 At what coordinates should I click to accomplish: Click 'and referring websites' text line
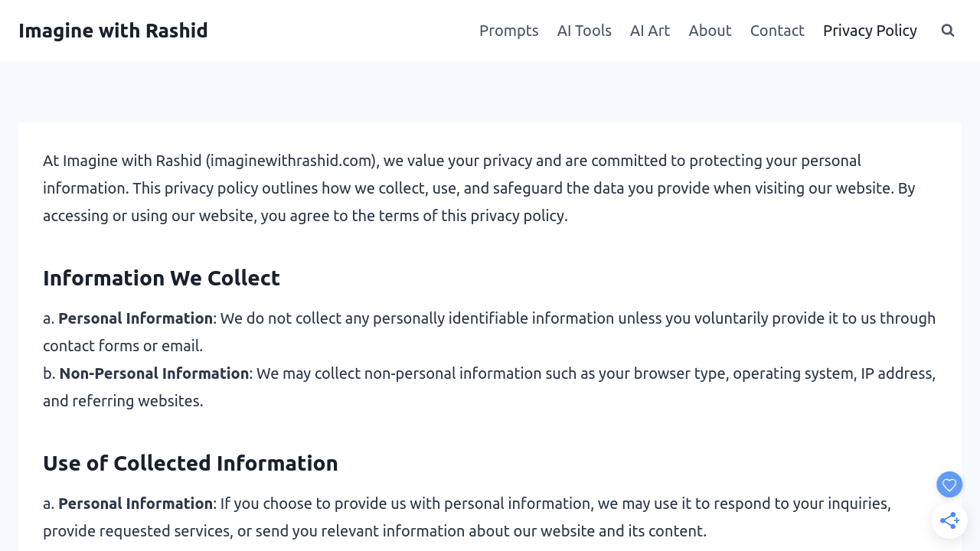tap(122, 401)
